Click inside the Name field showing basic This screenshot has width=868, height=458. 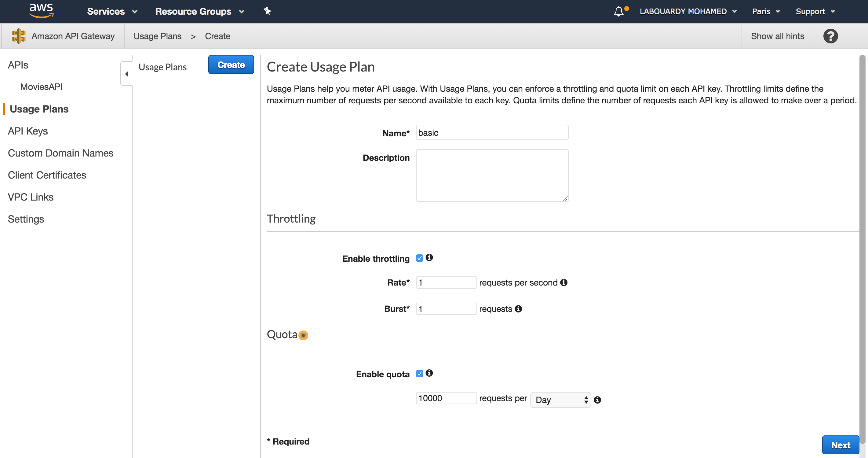[492, 133]
